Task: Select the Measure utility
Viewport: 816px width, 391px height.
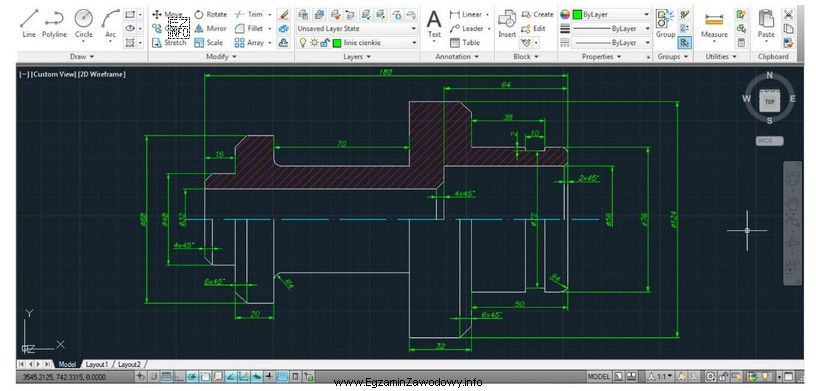Action: click(x=714, y=24)
